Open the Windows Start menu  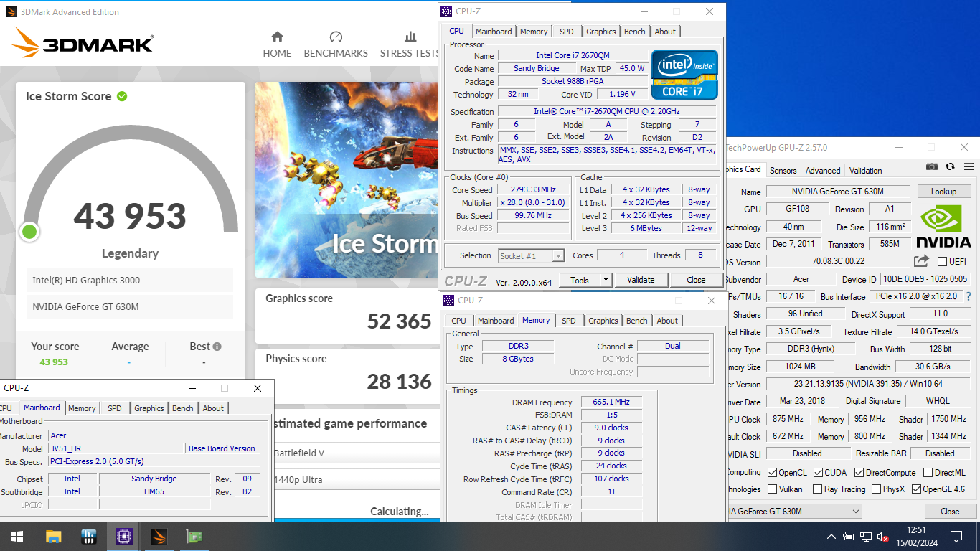pos(17,537)
